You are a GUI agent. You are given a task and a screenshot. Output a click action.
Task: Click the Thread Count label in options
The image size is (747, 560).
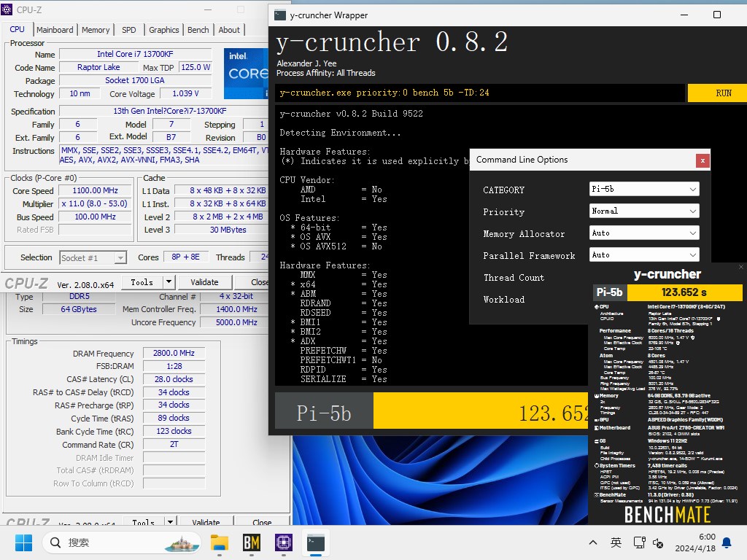[514, 278]
